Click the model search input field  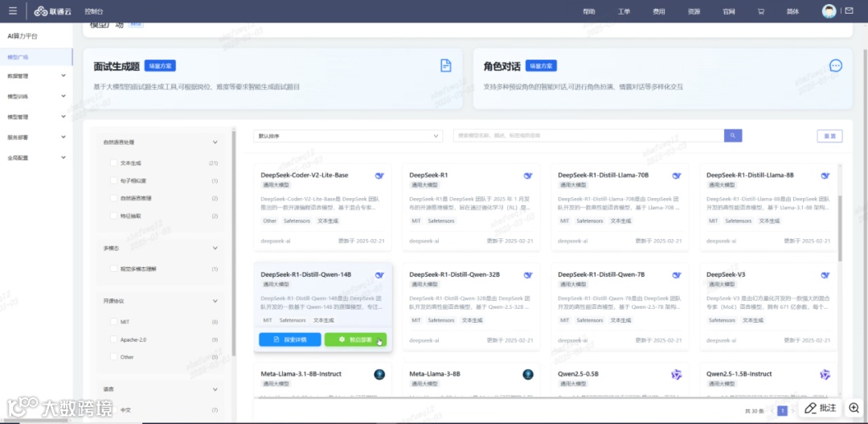tap(588, 135)
